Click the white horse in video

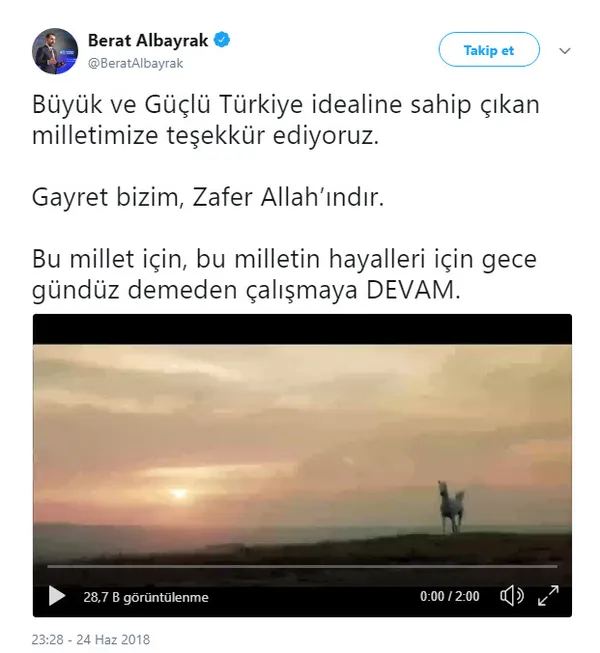[451, 507]
